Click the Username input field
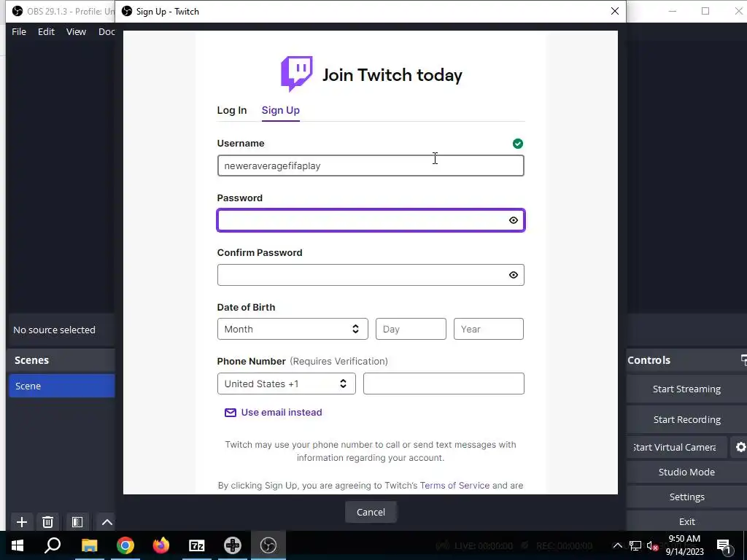 click(371, 166)
